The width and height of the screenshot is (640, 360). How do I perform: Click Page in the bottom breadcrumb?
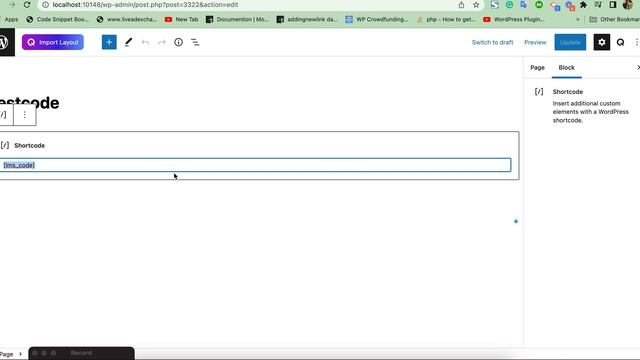[x=6, y=354]
